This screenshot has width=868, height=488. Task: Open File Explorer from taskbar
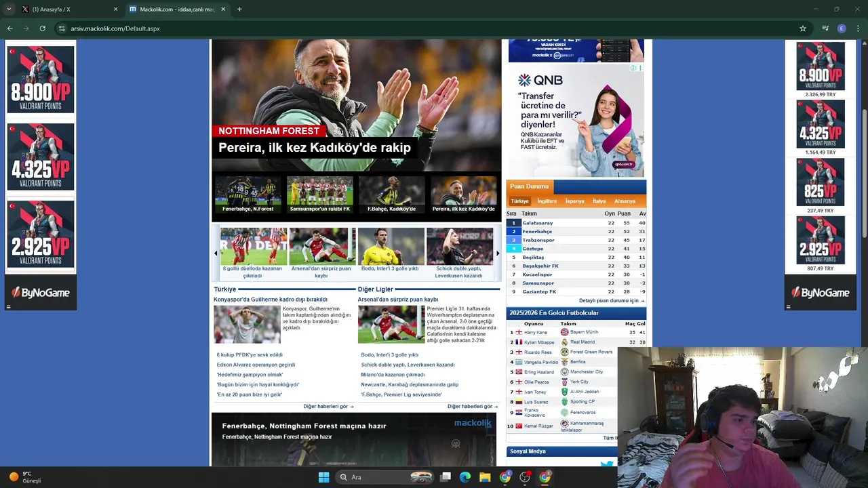[x=485, y=477]
